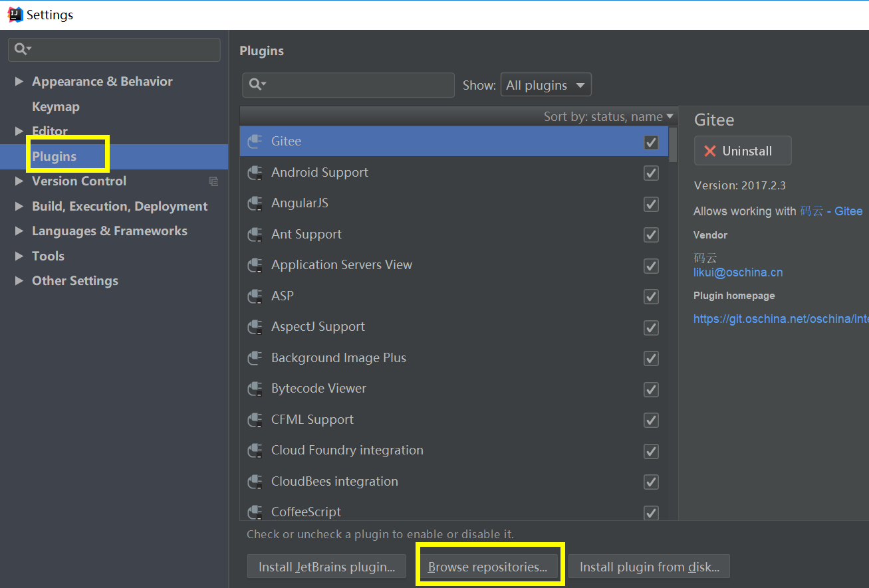Image resolution: width=869 pixels, height=588 pixels.
Task: Uncheck Application Servers View plugin
Action: tap(652, 266)
